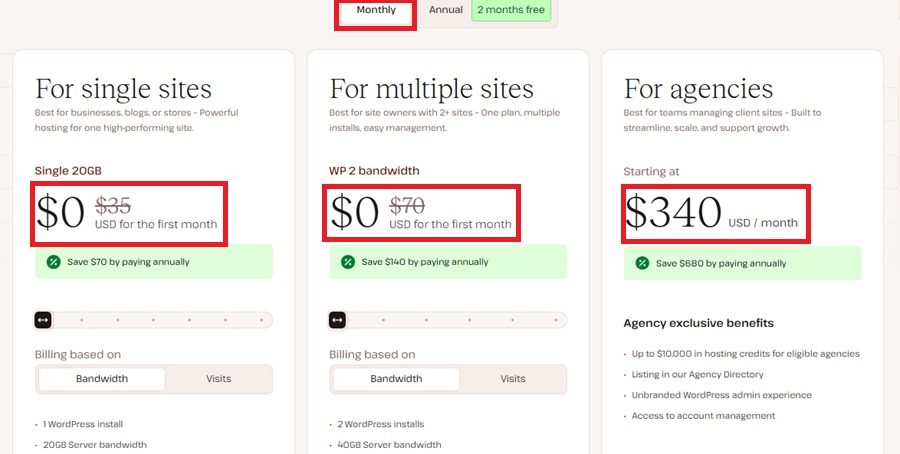Select Visits billing for single sites
900x454 pixels.
pyautogui.click(x=219, y=379)
